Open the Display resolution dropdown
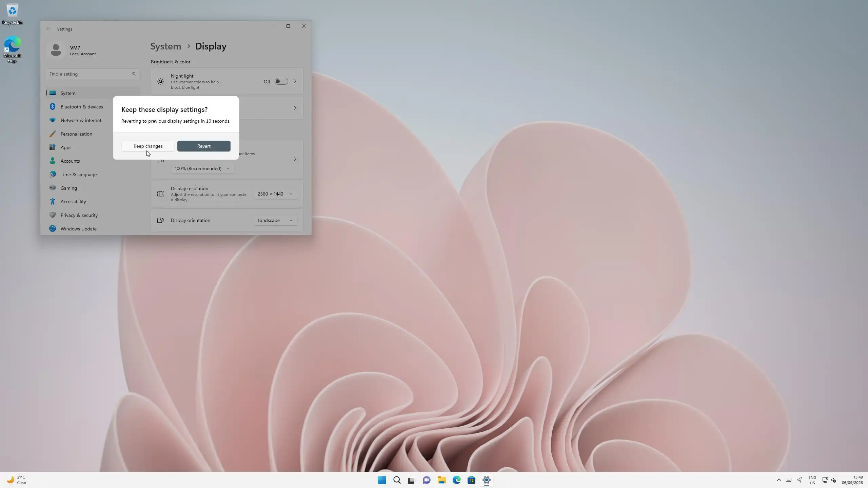The width and height of the screenshot is (868, 488). [275, 194]
